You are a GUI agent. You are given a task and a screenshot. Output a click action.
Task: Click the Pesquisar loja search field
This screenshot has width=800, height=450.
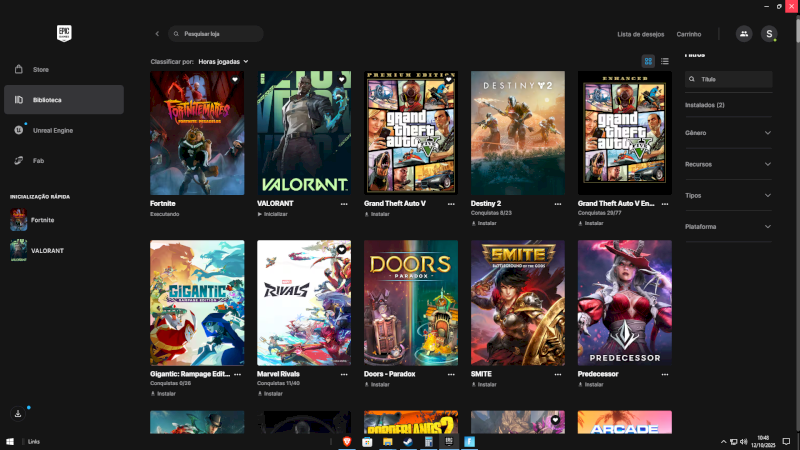point(218,34)
